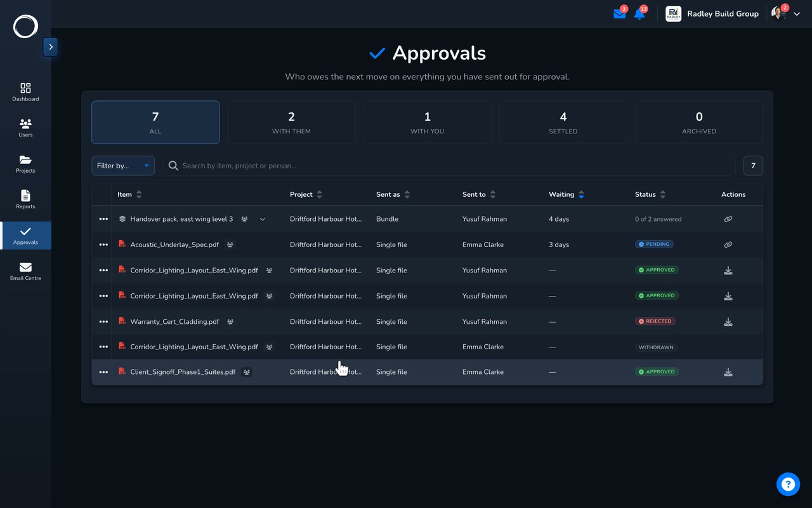Open row menu for Warranty_Cert_Cladding.pdf
The width and height of the screenshot is (812, 508).
[103, 322]
